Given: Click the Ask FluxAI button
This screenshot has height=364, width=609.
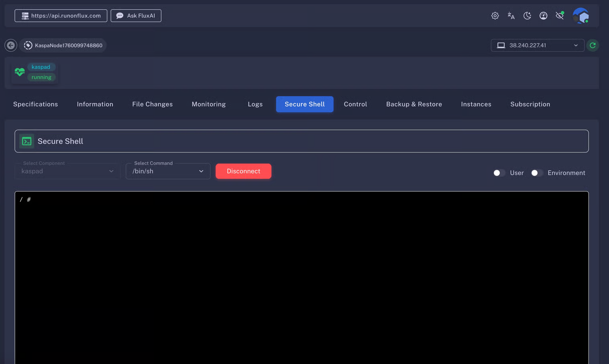Looking at the screenshot, I should click(136, 16).
